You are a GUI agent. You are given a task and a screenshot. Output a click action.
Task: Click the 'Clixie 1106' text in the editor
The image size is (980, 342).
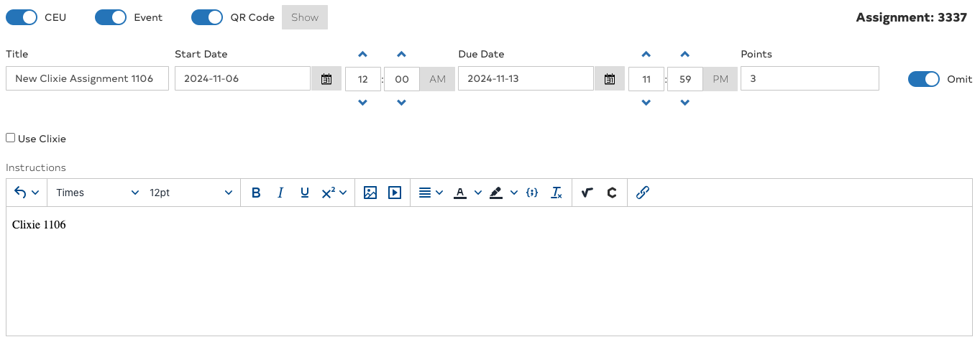coord(39,225)
